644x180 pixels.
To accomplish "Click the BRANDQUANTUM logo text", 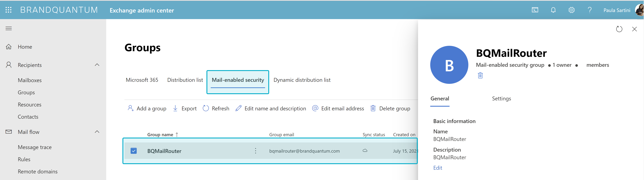I will click(x=59, y=10).
